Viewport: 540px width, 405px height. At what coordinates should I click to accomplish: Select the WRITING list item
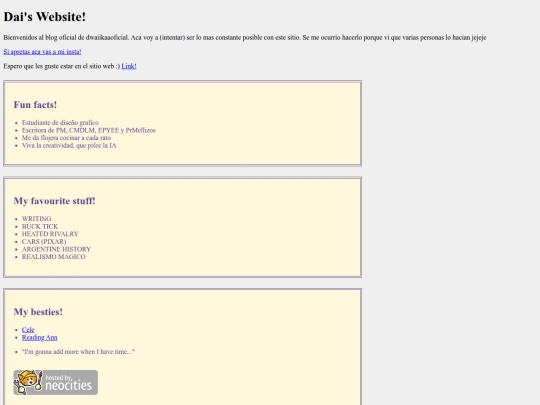(37, 219)
